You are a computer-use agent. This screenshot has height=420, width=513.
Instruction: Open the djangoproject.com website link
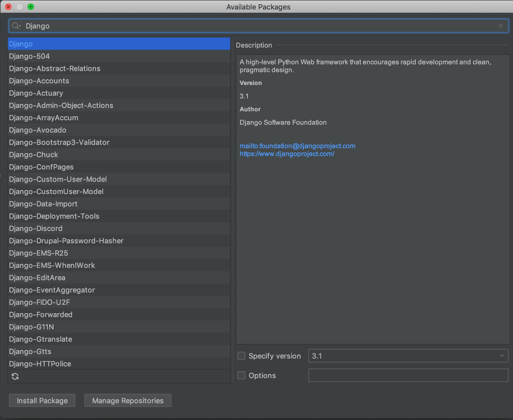click(x=287, y=154)
